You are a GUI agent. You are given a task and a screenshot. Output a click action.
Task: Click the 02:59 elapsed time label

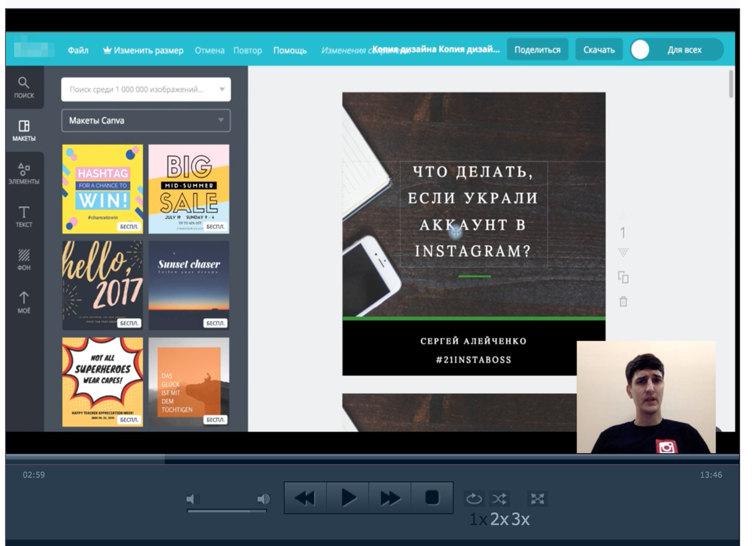click(34, 475)
